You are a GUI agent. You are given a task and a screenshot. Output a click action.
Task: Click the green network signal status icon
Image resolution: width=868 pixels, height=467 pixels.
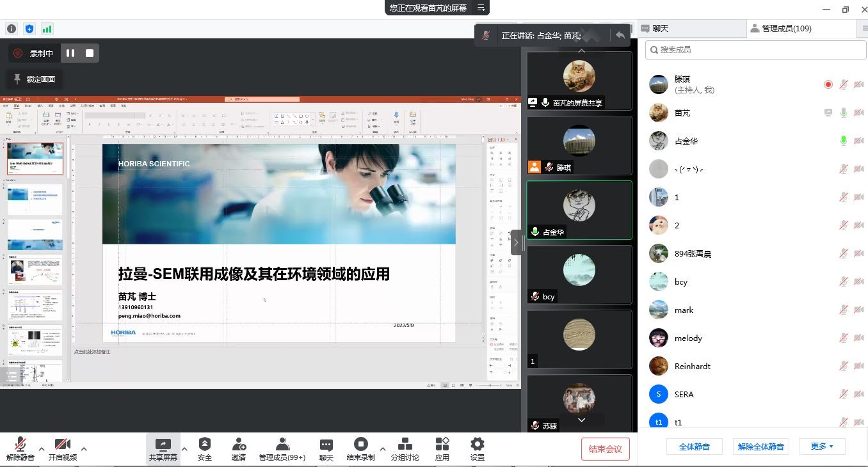click(47, 29)
